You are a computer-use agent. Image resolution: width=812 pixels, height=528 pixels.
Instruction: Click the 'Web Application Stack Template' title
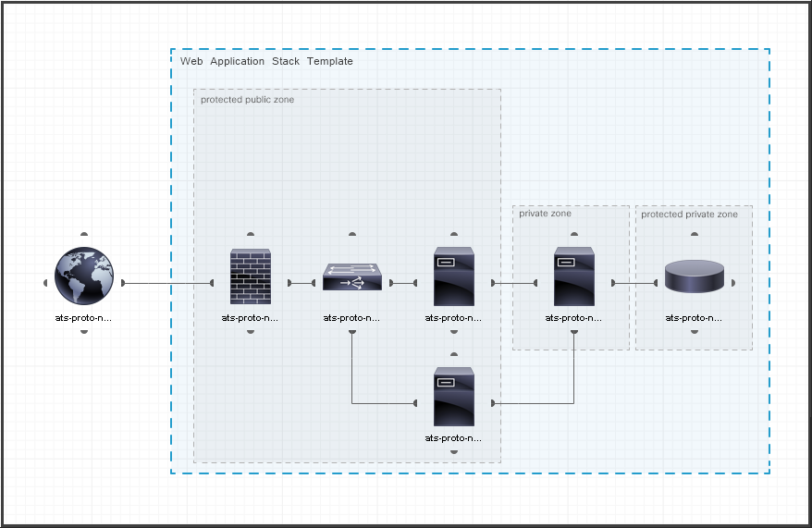tap(266, 62)
